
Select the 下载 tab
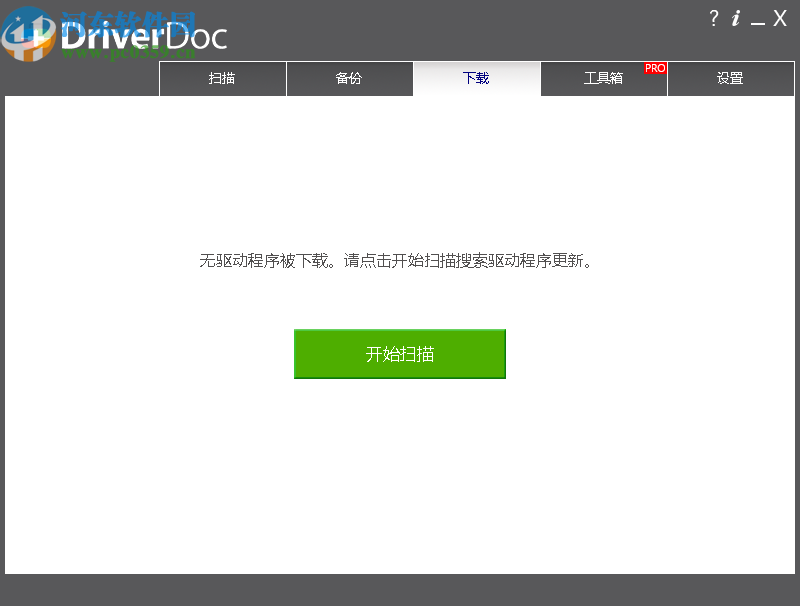pos(477,79)
